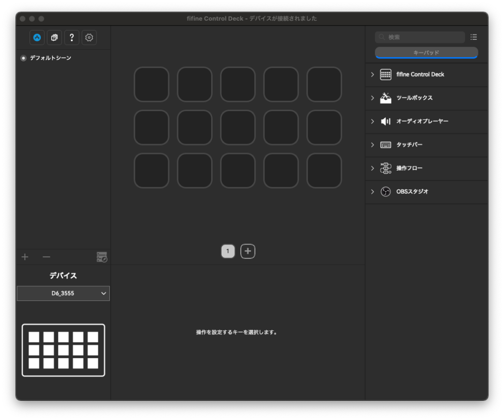Screen dimensions: 504x420
Task: Click the scenes management icon in the toolbar
Action: 54,37
